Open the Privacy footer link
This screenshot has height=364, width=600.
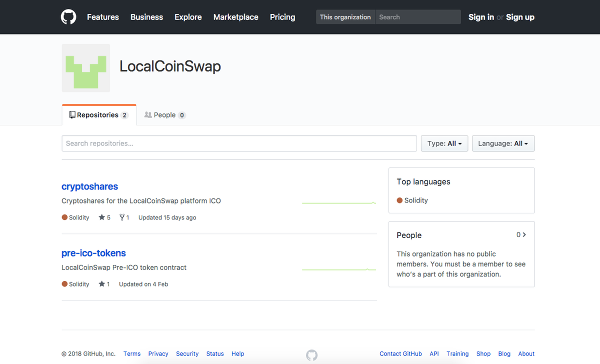[x=158, y=353]
